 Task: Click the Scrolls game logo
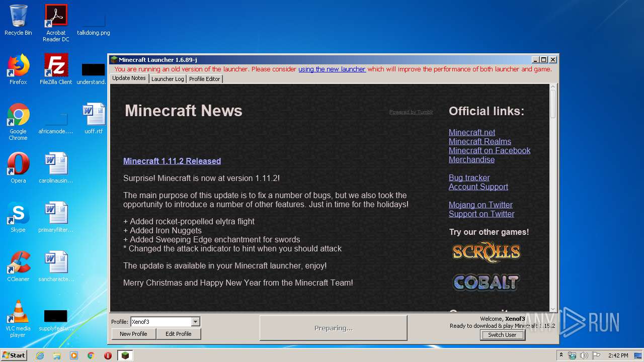tap(486, 252)
